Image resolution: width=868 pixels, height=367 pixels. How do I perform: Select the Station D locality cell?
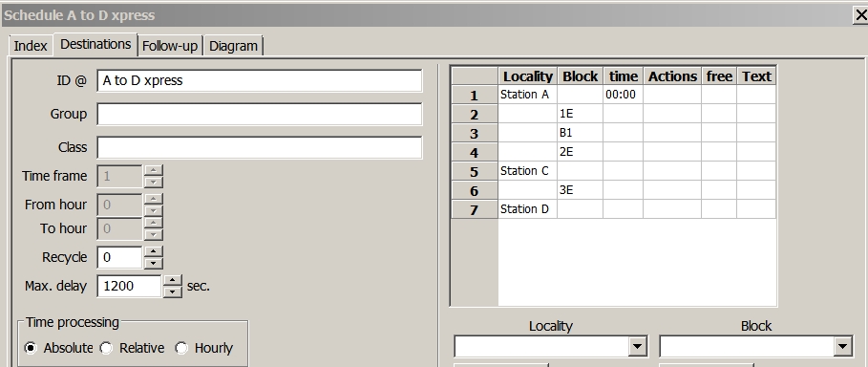tap(527, 209)
